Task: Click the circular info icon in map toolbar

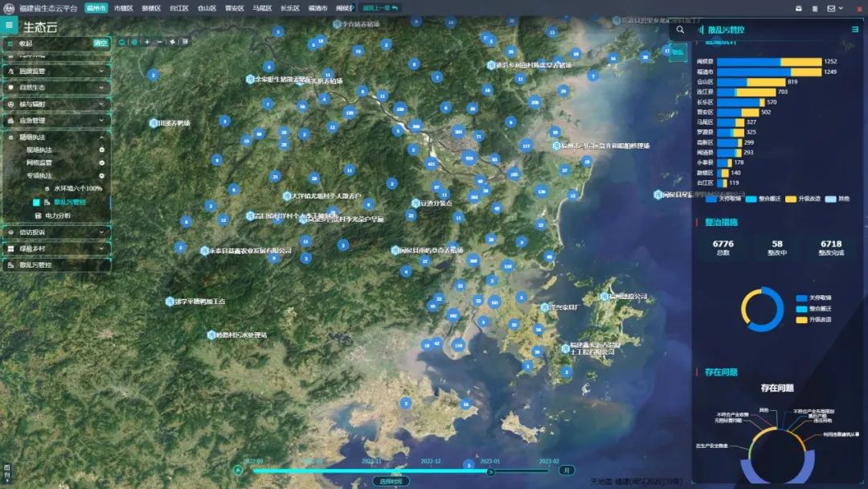Action: coord(134,42)
